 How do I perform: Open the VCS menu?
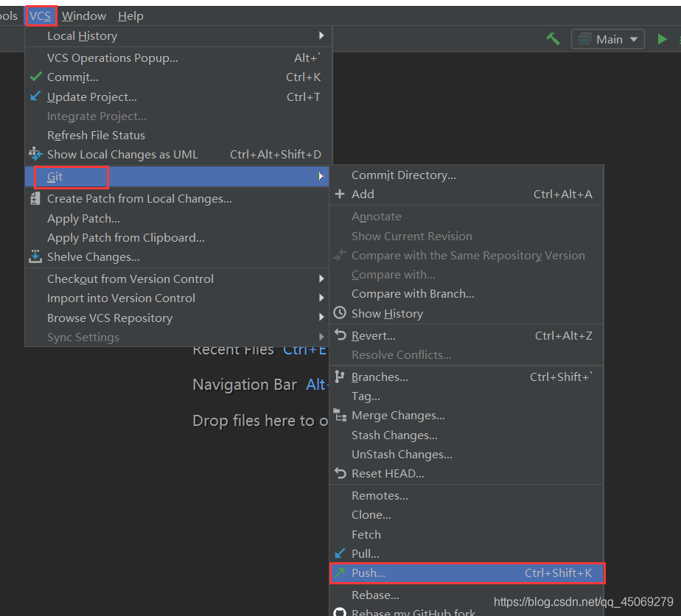pyautogui.click(x=41, y=16)
